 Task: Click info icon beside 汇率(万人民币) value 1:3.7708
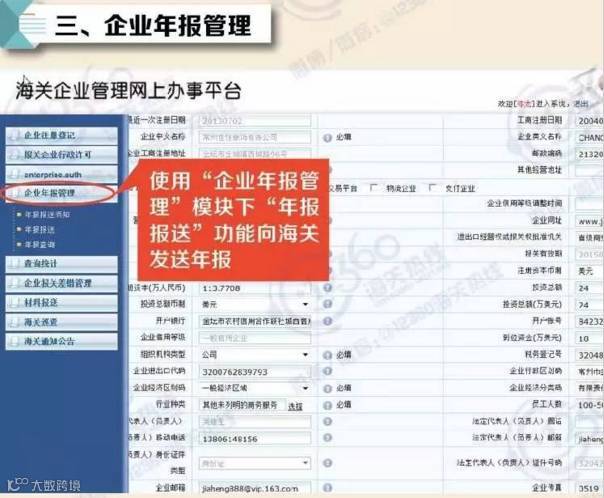[327, 288]
